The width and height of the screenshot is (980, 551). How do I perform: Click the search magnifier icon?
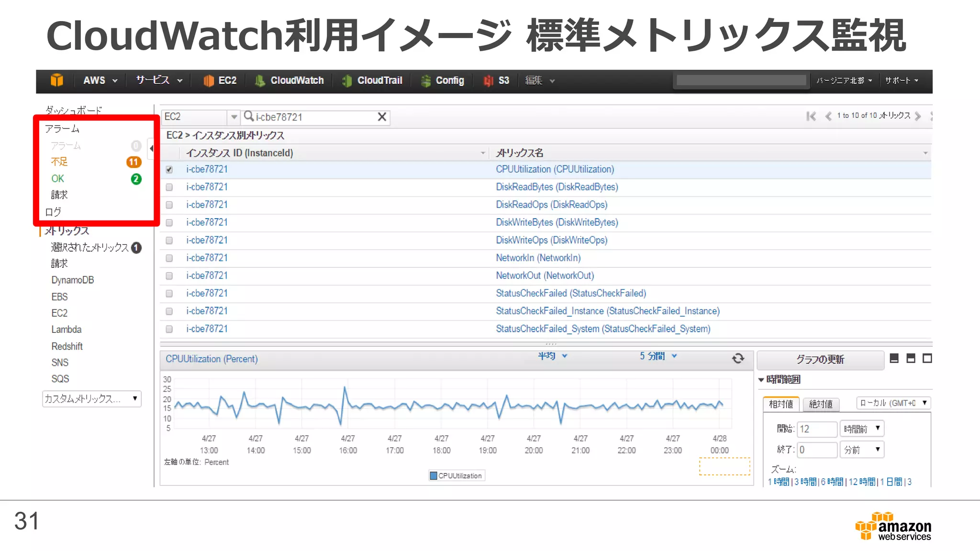[x=249, y=116]
